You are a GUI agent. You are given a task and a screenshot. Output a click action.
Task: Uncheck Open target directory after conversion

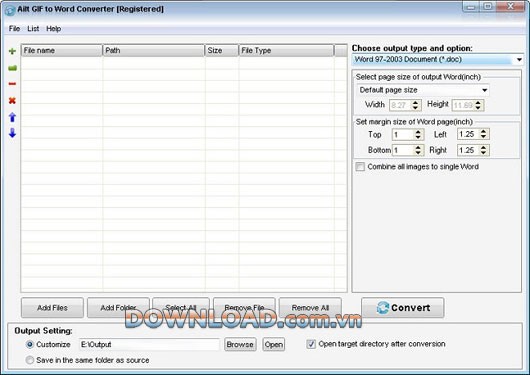[311, 344]
